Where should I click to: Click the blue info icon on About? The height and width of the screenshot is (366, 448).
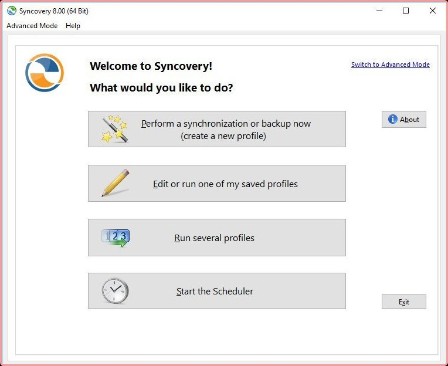(393, 119)
